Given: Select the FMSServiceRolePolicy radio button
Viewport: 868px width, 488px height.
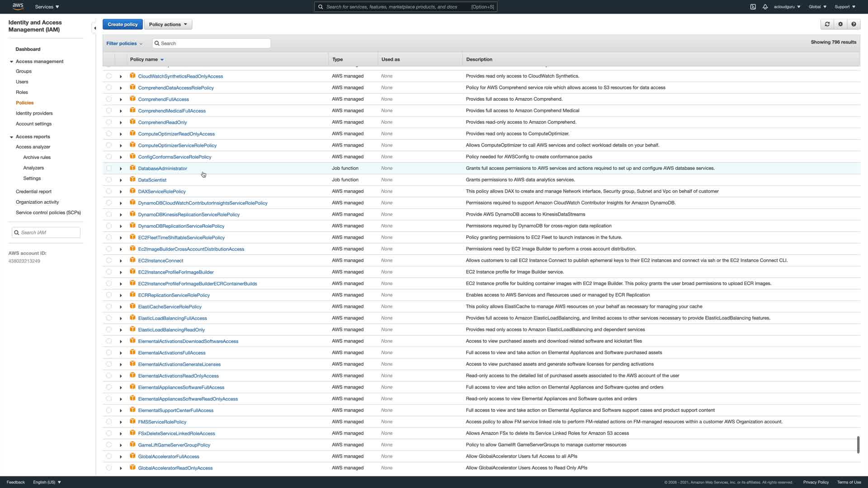Looking at the screenshot, I should pos(109,422).
